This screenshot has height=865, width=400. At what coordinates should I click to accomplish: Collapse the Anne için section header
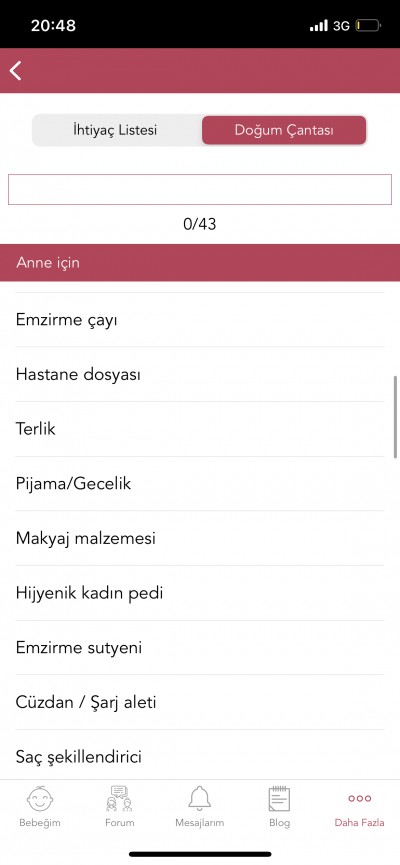click(200, 263)
